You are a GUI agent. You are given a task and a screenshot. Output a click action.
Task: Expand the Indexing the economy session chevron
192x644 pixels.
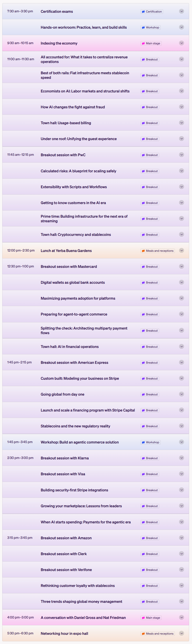pos(182,43)
